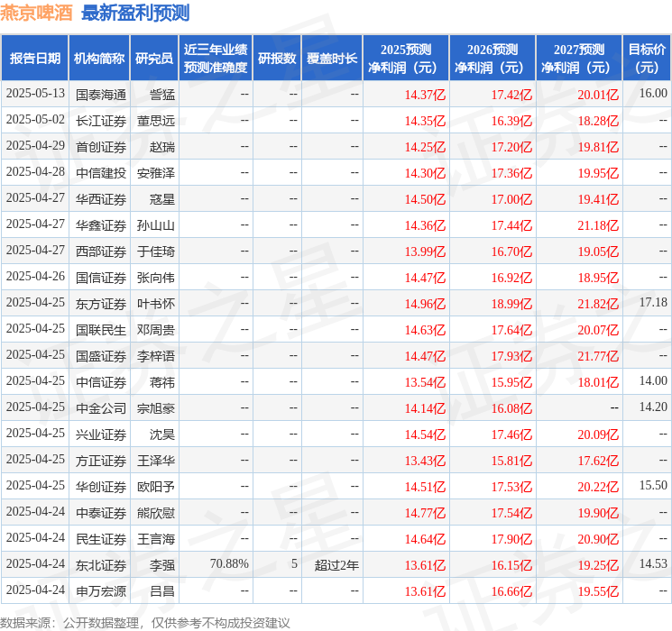Click the 2027预测净利润 column header
672x631 pixels.
pos(579,58)
